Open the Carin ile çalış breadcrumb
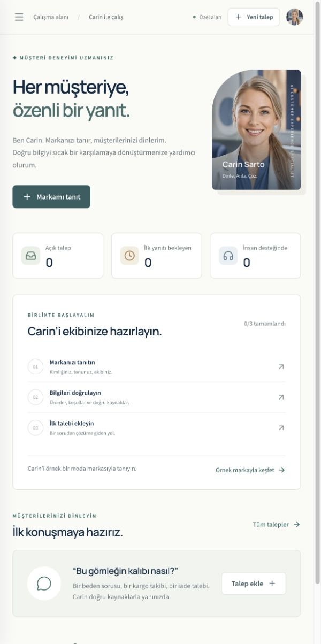The image size is (321, 644). click(x=106, y=17)
